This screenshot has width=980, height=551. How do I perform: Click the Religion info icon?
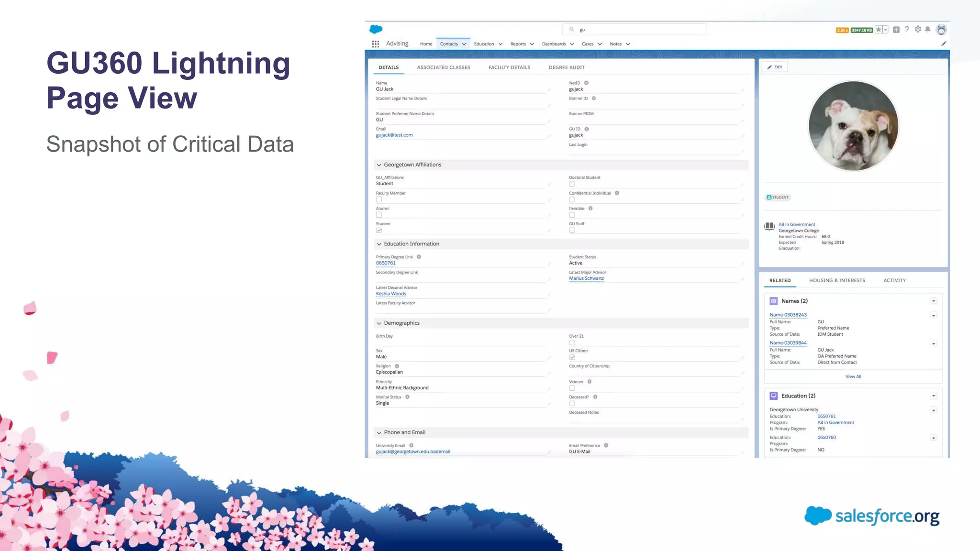coord(397,366)
